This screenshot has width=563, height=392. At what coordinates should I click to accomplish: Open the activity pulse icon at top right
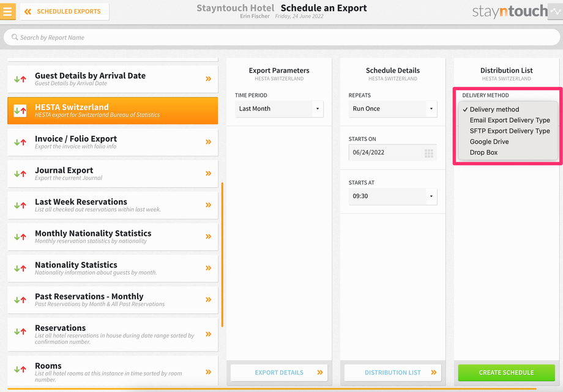(555, 12)
